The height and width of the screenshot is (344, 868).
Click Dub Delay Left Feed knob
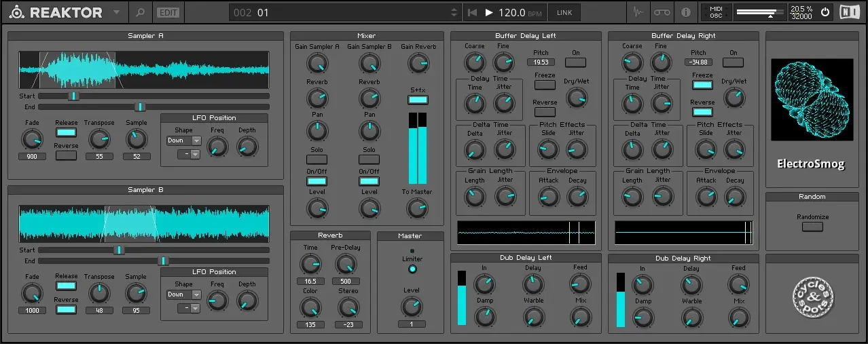(580, 284)
